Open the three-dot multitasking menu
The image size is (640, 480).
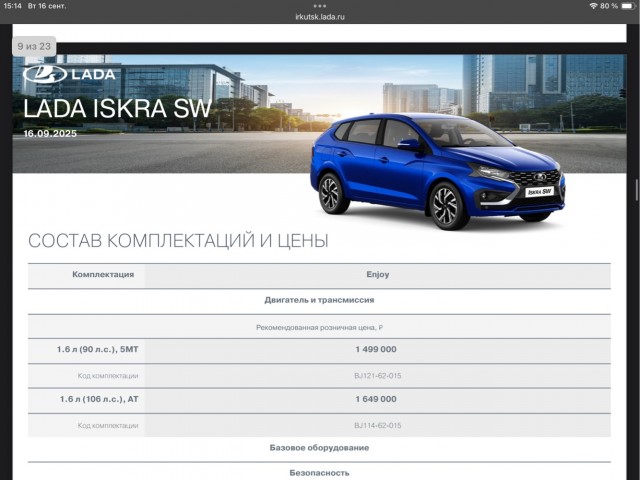pos(320,6)
